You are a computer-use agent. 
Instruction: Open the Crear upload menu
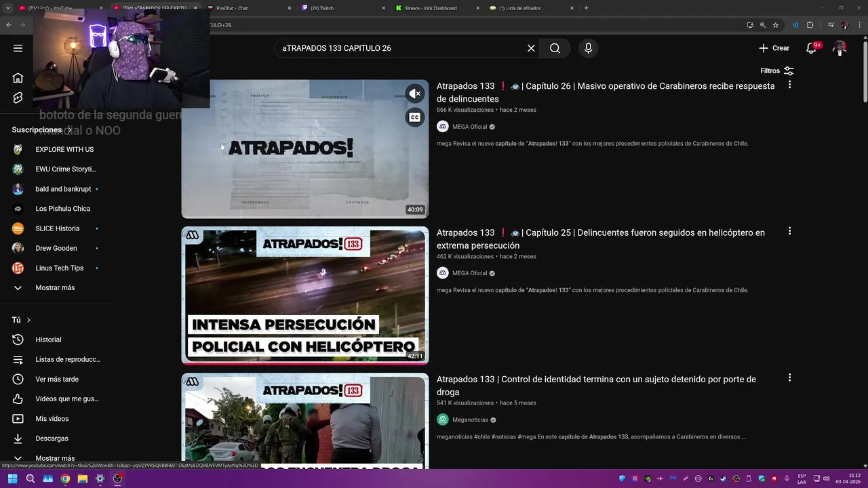(774, 48)
